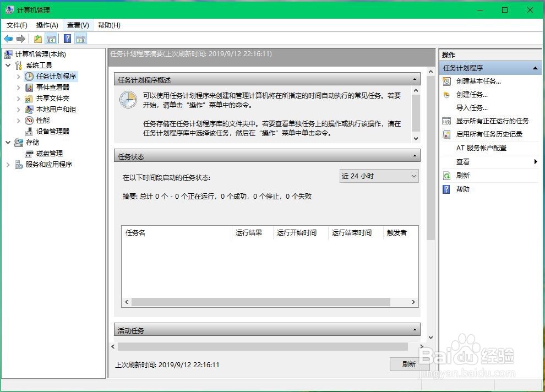Click the Back arrow toolbar icon
The image size is (545, 392).
[8, 39]
